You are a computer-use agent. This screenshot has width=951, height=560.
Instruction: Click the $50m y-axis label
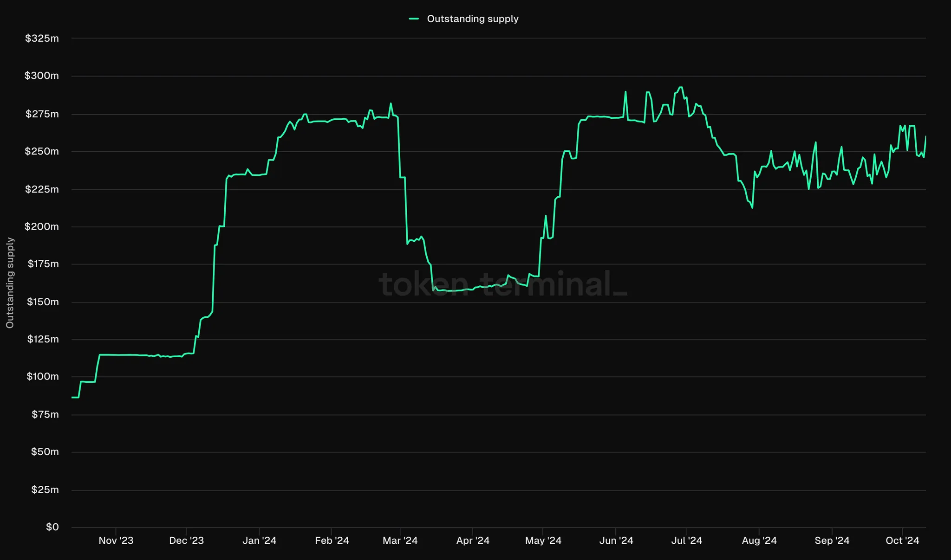click(45, 452)
